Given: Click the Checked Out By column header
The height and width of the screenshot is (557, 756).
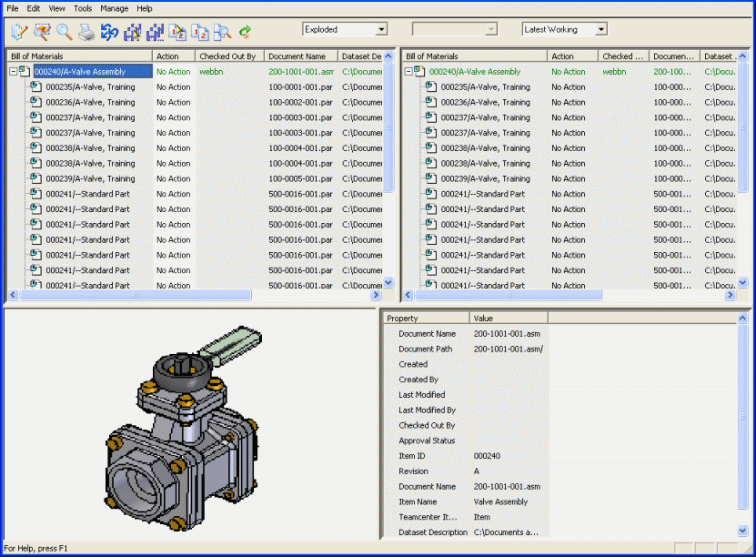Looking at the screenshot, I should click(227, 56).
